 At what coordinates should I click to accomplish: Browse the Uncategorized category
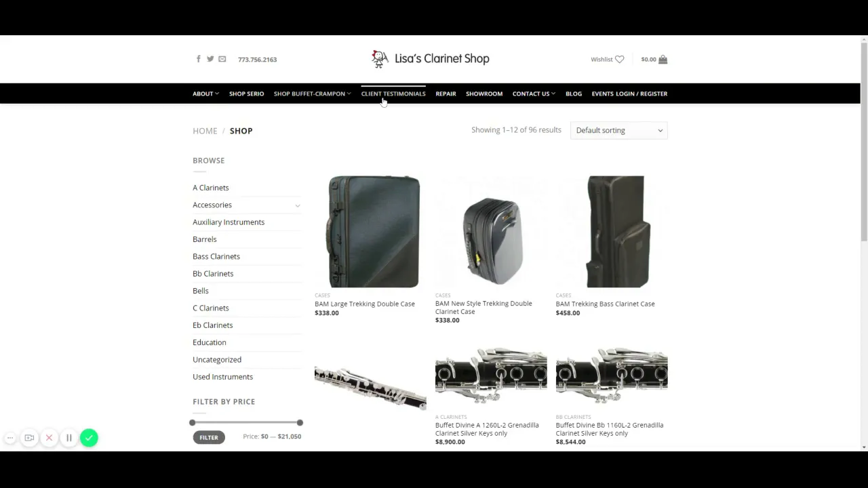[217, 360]
